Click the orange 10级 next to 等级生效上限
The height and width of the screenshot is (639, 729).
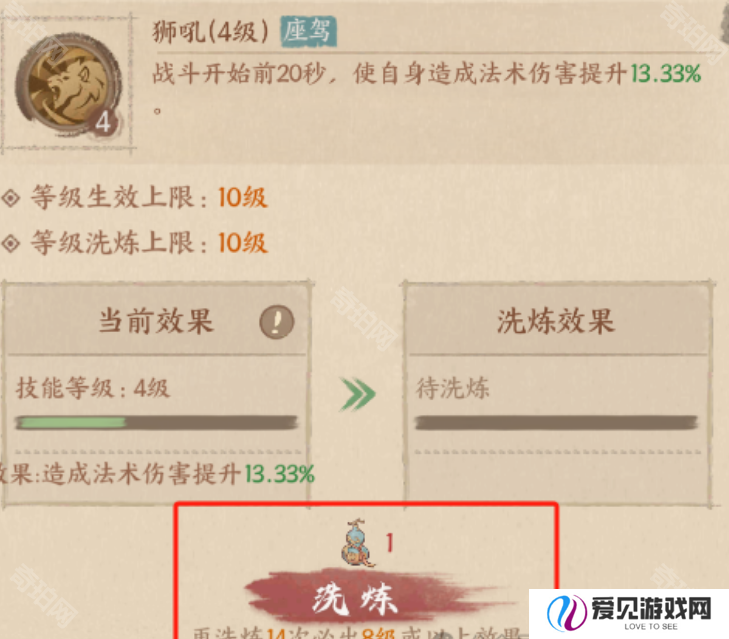243,198
